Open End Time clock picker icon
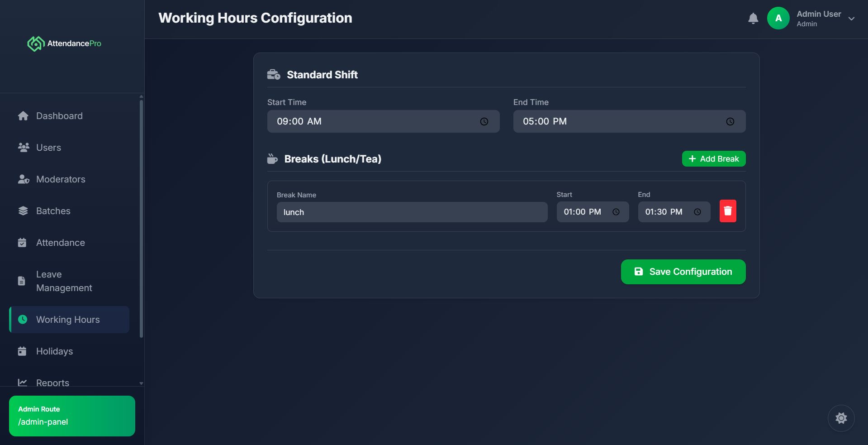Screen dimensions: 868x445 [730, 121]
